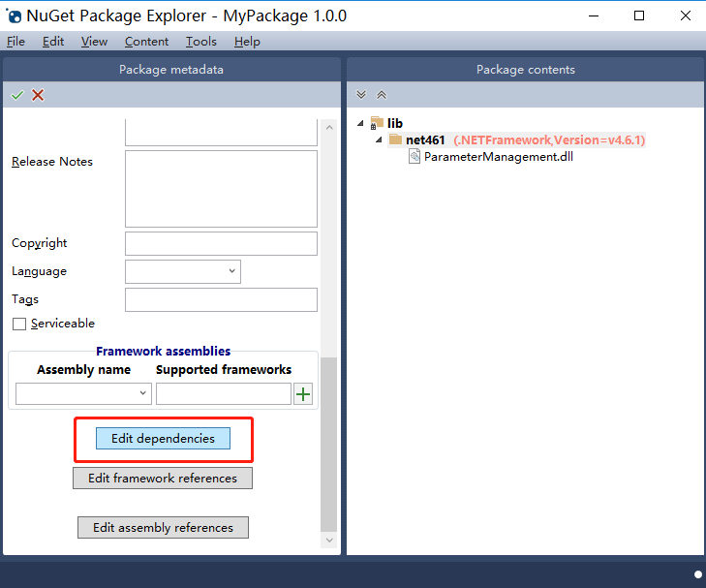Collapse the net461 tree node

(379, 139)
